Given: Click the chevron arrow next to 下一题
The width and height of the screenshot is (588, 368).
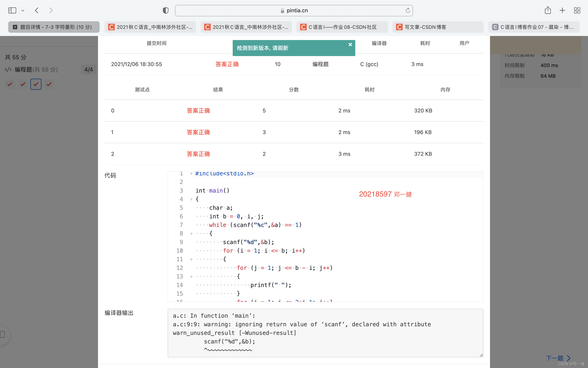Looking at the screenshot, I should pos(569,358).
